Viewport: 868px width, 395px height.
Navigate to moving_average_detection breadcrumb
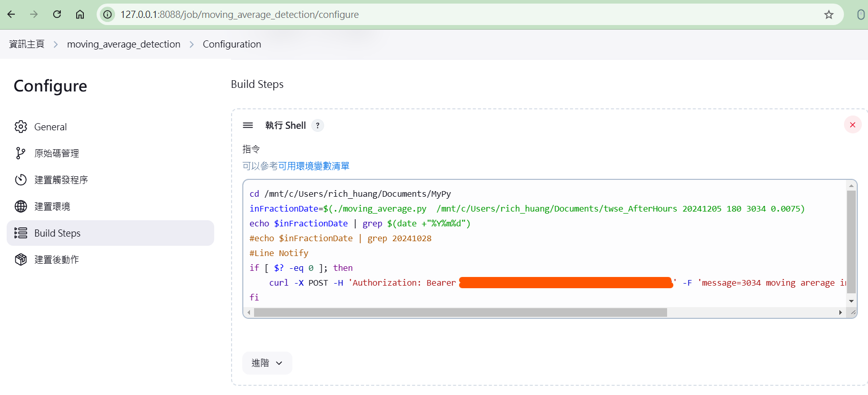tap(124, 44)
